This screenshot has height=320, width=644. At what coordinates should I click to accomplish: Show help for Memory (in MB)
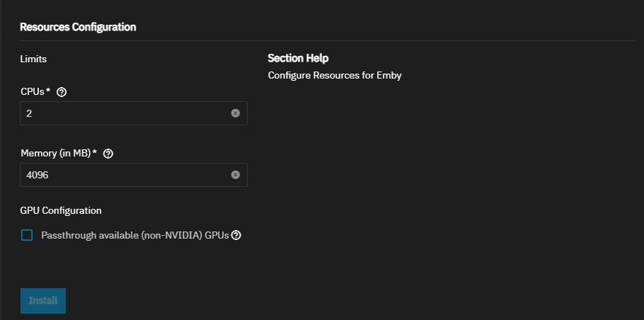point(108,154)
